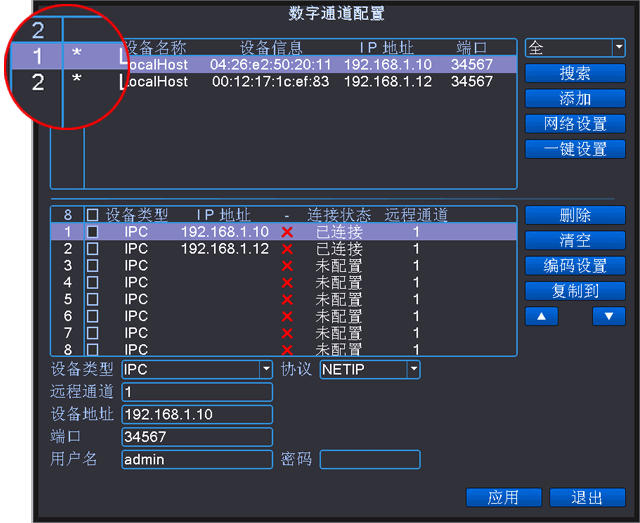Viewport: 640px width, 523px height.
Task: Click IPC in channel 4 row
Action: (x=136, y=283)
